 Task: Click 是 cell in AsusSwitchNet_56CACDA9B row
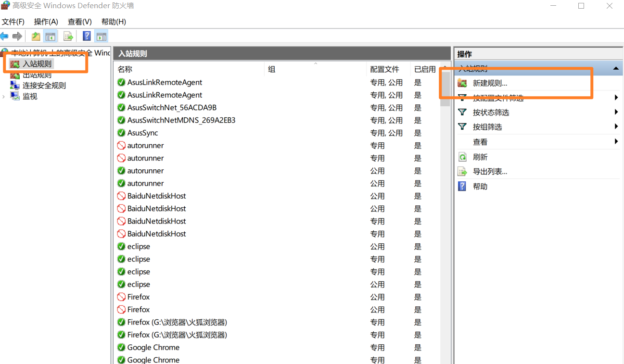418,108
